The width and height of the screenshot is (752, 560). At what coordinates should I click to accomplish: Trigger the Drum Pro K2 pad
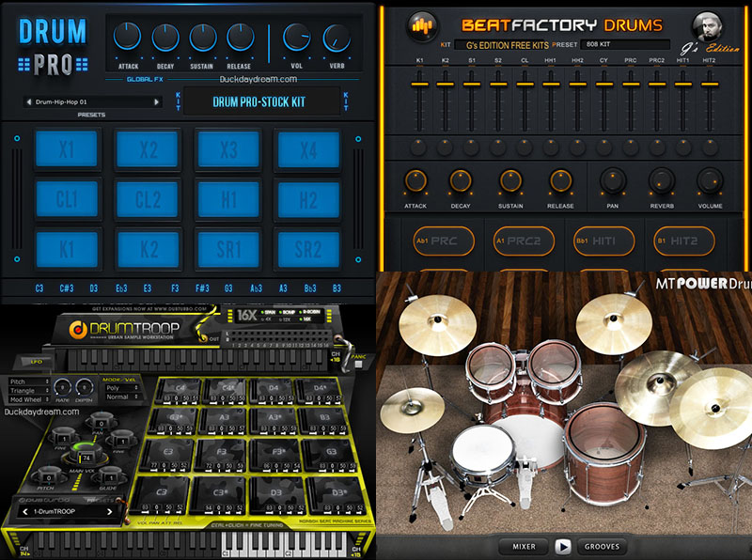tap(149, 249)
